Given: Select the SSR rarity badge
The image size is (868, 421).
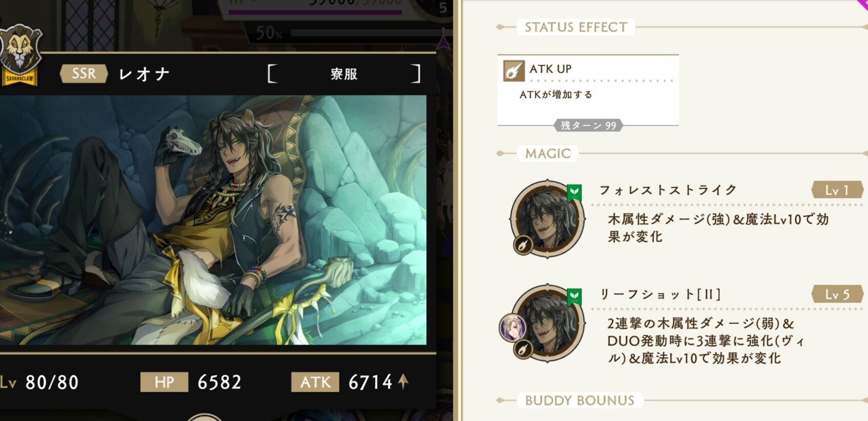Looking at the screenshot, I should click(x=84, y=73).
